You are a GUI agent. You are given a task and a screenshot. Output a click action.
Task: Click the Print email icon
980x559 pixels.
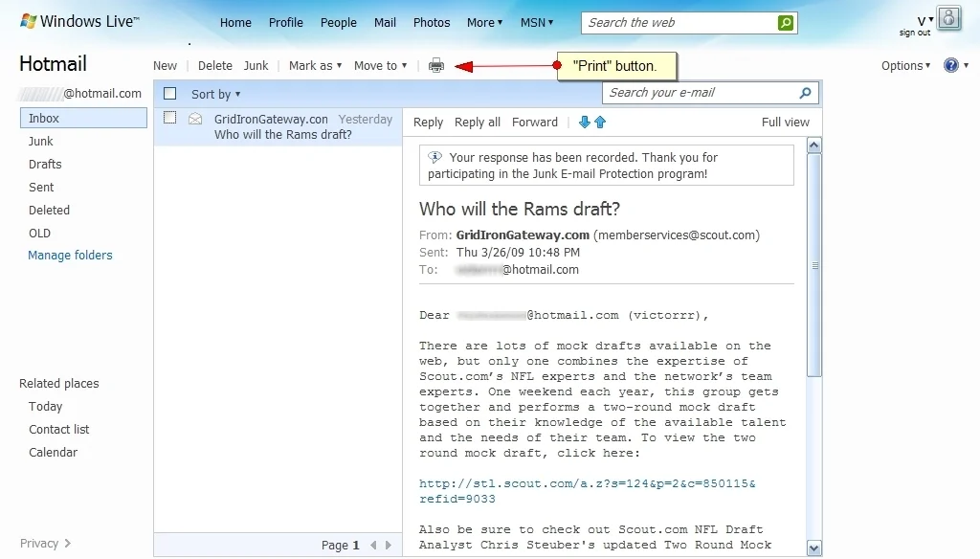[x=436, y=65]
